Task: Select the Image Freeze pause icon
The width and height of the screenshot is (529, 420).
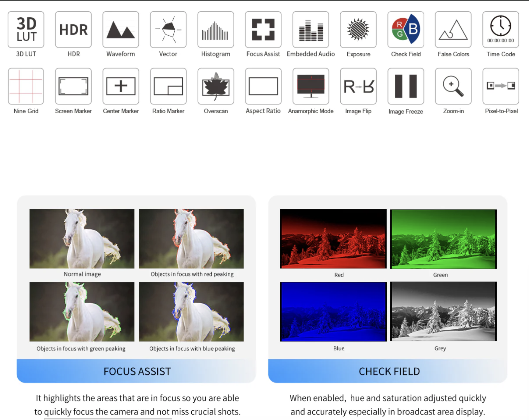Action: pyautogui.click(x=406, y=86)
